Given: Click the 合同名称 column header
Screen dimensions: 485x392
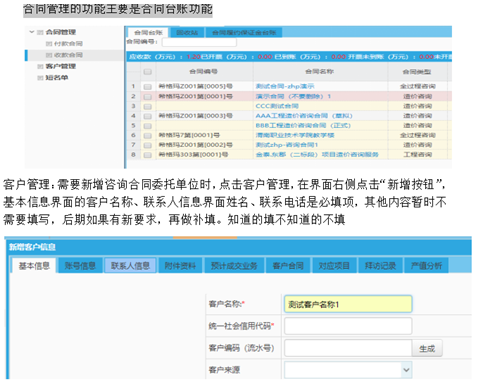Looking at the screenshot, I should coord(320,71).
